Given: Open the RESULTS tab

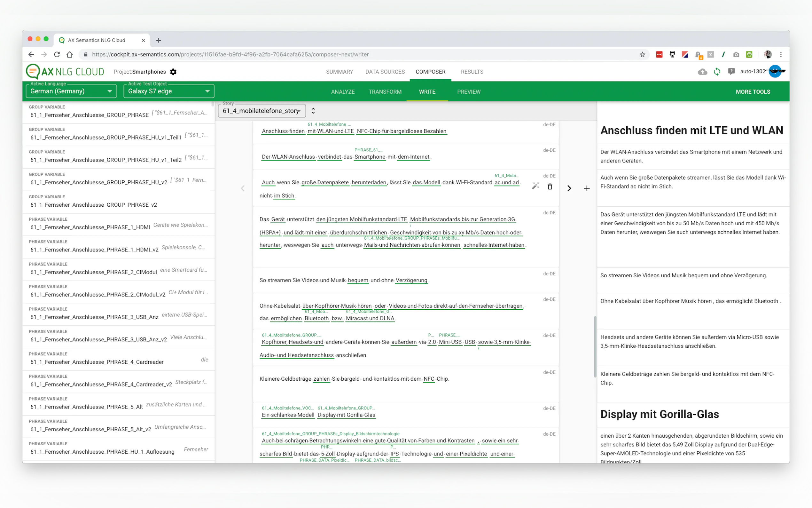Looking at the screenshot, I should point(472,72).
